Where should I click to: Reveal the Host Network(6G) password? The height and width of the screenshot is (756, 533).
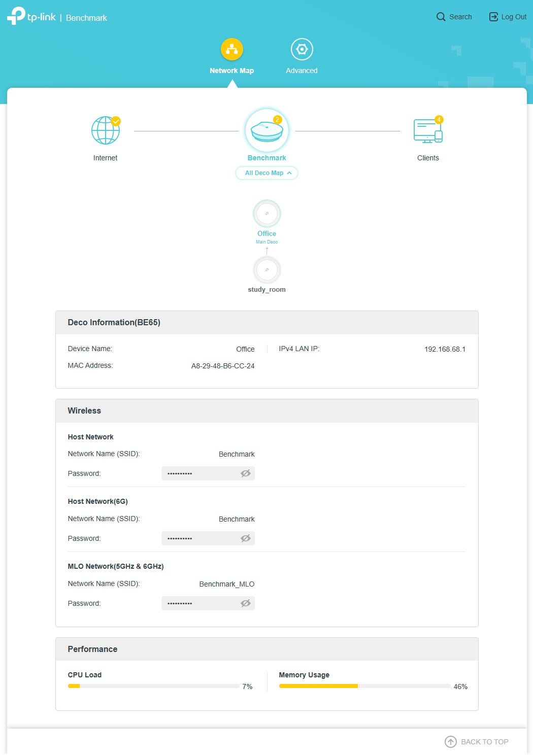point(246,538)
